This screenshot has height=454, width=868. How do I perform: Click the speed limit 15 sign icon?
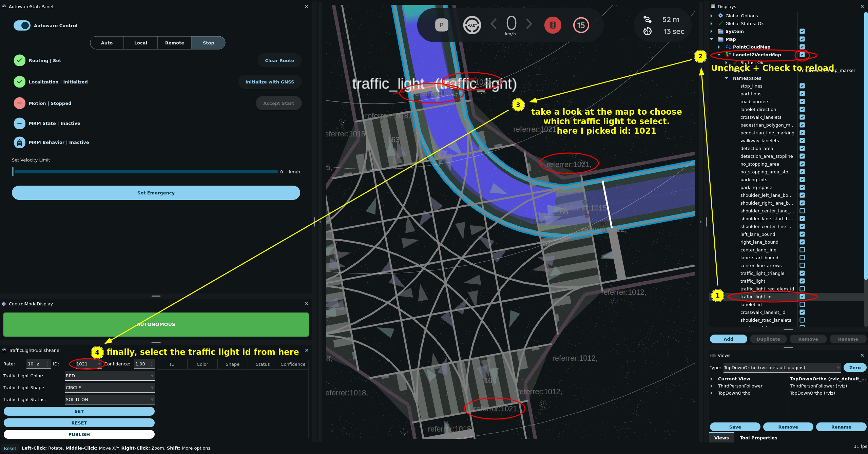pos(581,25)
